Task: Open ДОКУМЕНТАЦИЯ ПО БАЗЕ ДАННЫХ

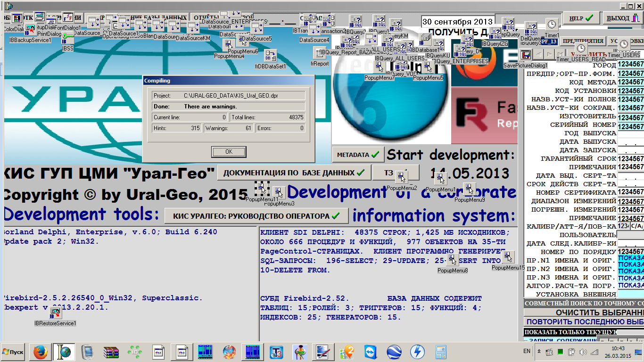Action: (294, 173)
